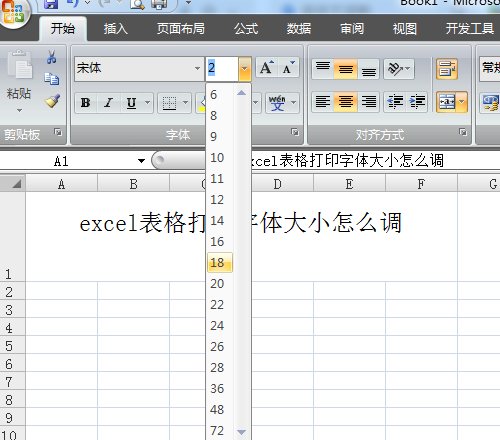Expand the font name dropdown
Image resolution: width=500 pixels, height=440 pixels.
point(197,68)
